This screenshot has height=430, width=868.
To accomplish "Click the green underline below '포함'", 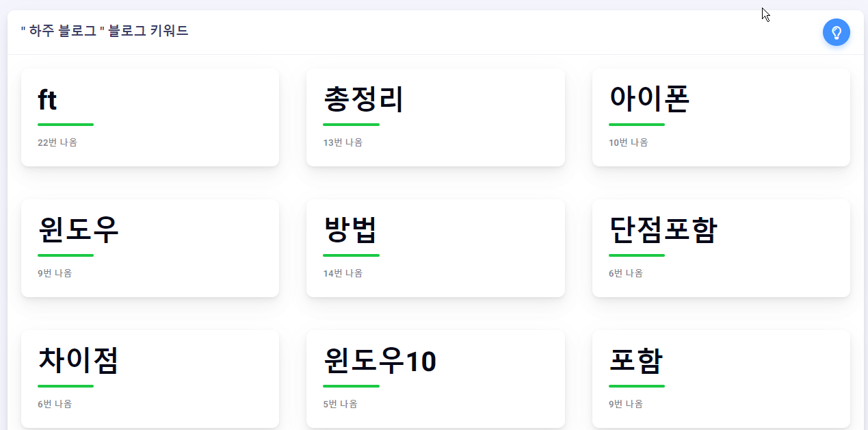I will click(636, 386).
